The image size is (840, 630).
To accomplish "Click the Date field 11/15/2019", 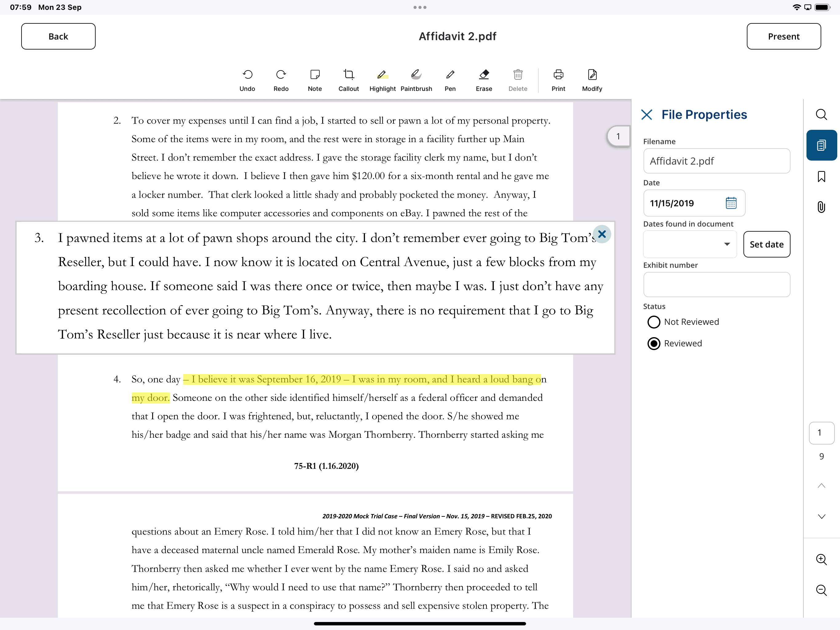I will (694, 203).
